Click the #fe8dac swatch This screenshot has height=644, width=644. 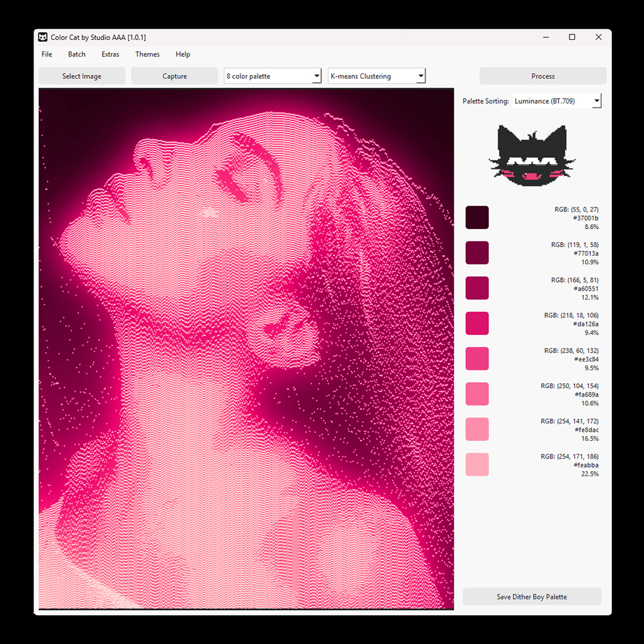477,429
